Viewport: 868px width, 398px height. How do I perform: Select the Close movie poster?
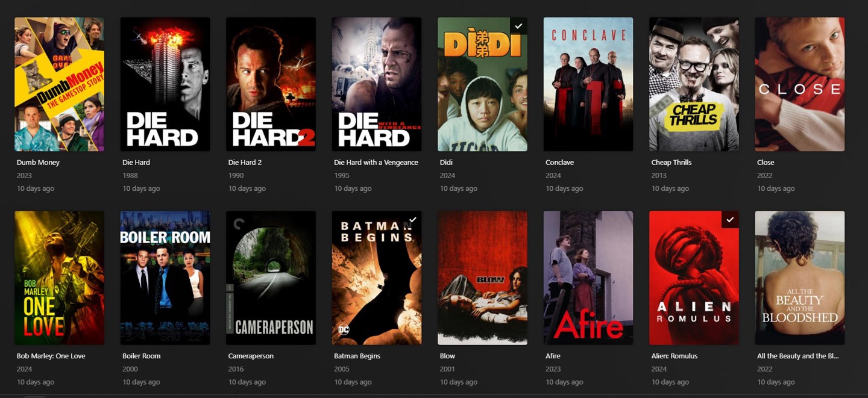pos(800,84)
